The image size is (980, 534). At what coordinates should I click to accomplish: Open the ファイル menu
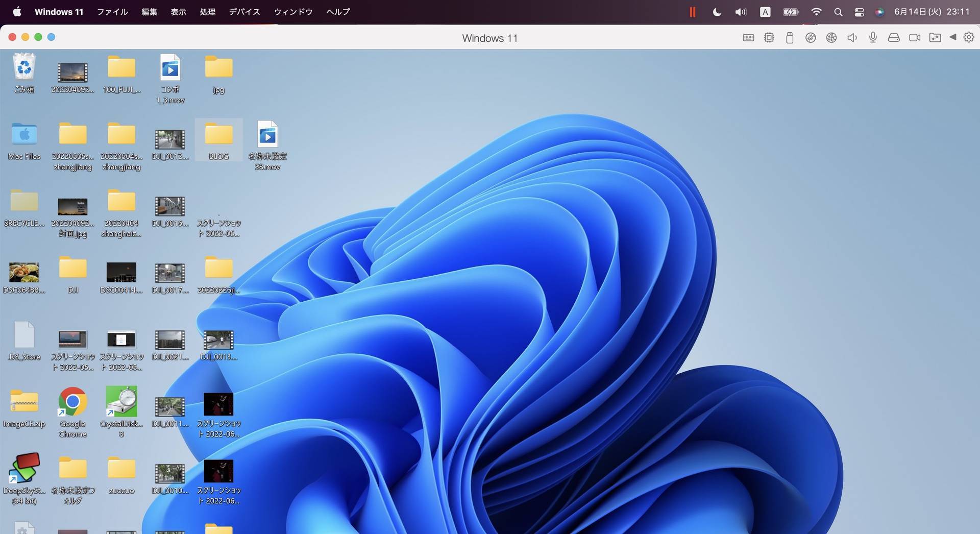[112, 12]
